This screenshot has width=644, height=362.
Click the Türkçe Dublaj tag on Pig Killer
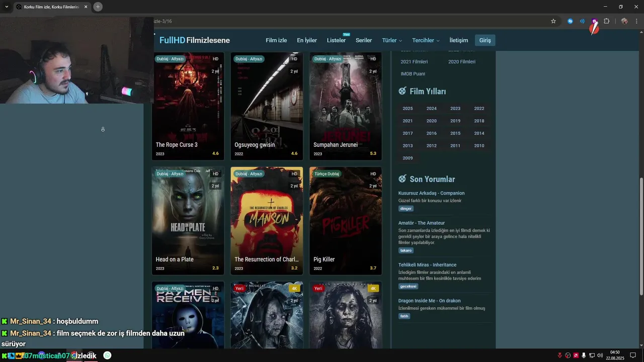(327, 173)
